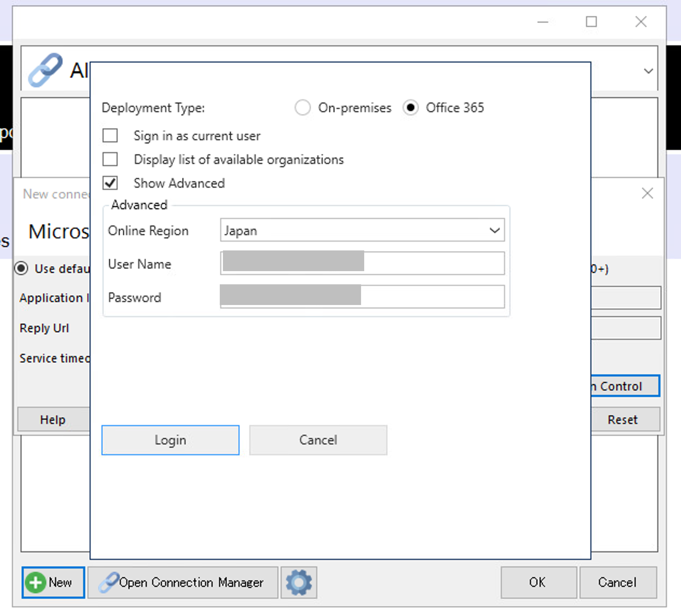Close the New connection panel
Image resolution: width=681 pixels, height=616 pixels.
tap(647, 194)
